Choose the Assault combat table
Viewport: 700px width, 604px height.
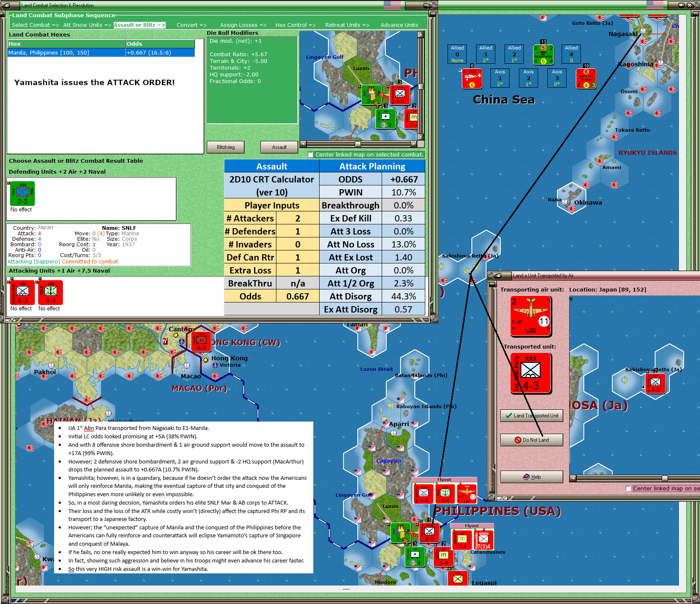(279, 147)
